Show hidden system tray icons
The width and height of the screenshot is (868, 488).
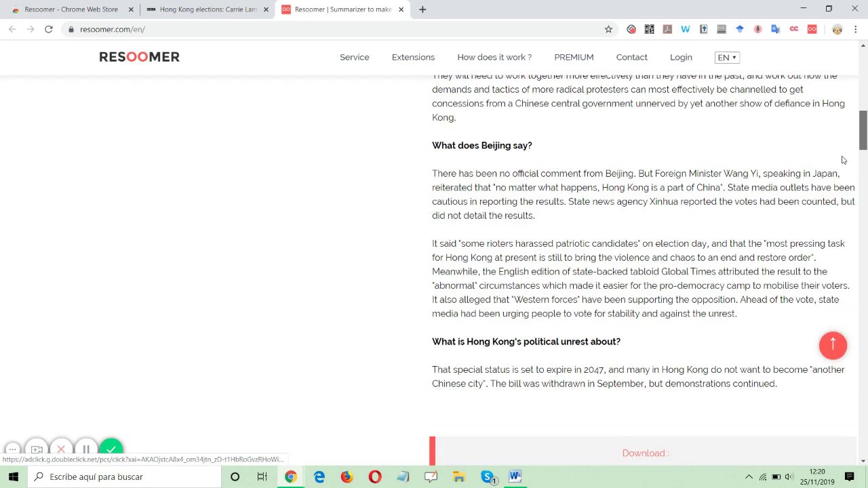click(x=749, y=476)
